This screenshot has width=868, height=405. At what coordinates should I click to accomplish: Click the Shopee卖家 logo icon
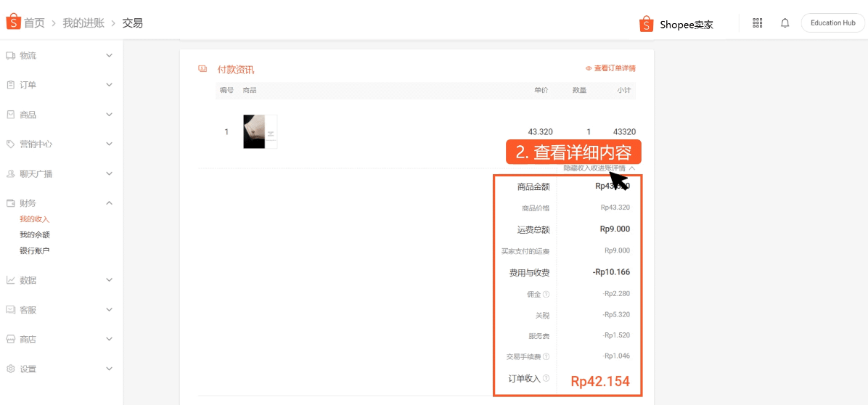(x=647, y=24)
